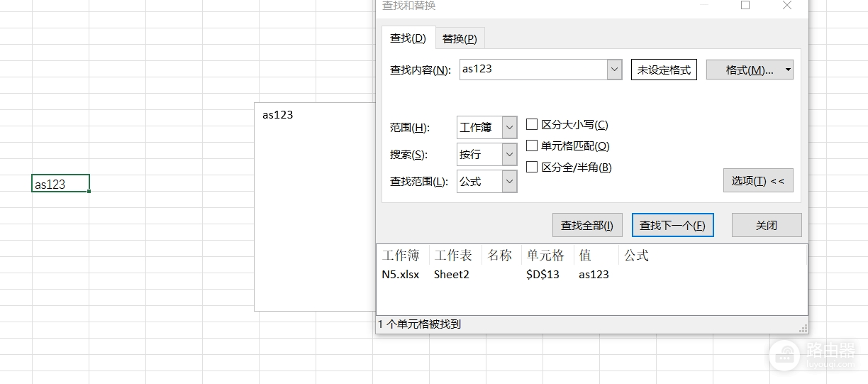Viewport: 868px width, 384px height.
Task: Collapse options with 选项(T) << button
Action: pos(758,180)
